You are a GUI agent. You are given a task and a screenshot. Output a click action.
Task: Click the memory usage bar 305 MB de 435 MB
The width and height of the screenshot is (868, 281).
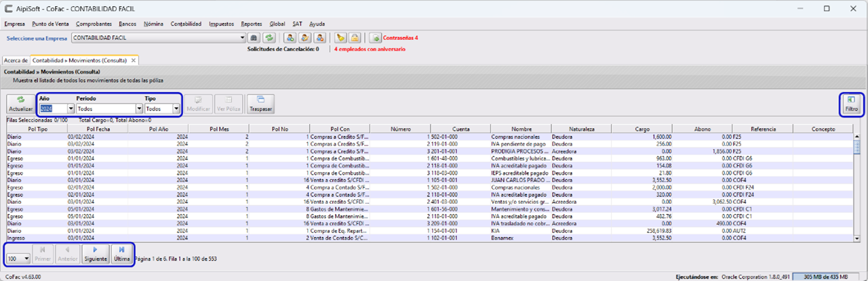[x=825, y=276]
